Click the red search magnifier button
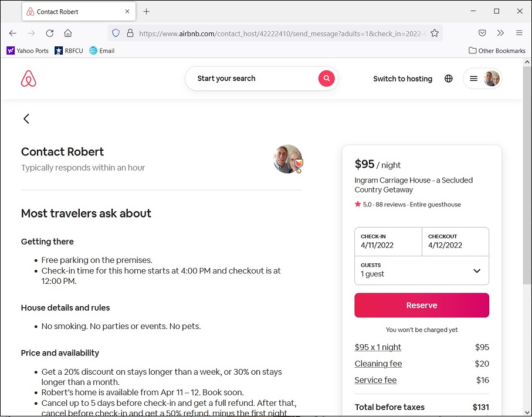Image resolution: width=532 pixels, height=417 pixels. (x=326, y=79)
